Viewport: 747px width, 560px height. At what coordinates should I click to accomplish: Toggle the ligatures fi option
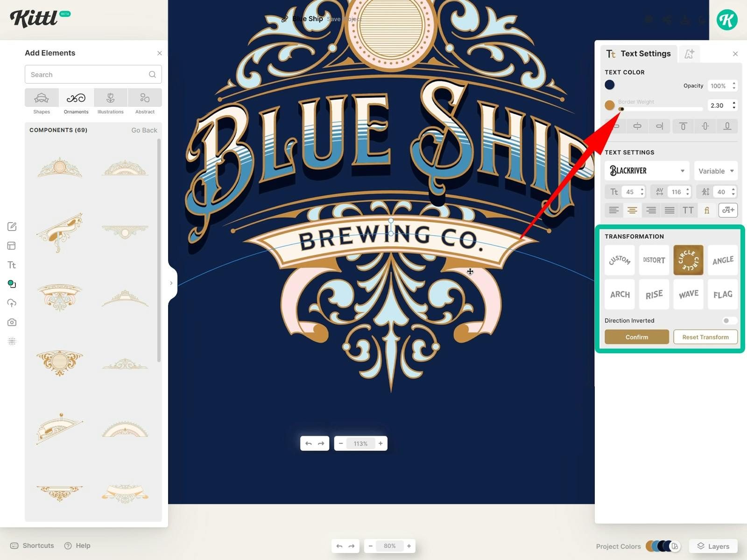tap(707, 210)
